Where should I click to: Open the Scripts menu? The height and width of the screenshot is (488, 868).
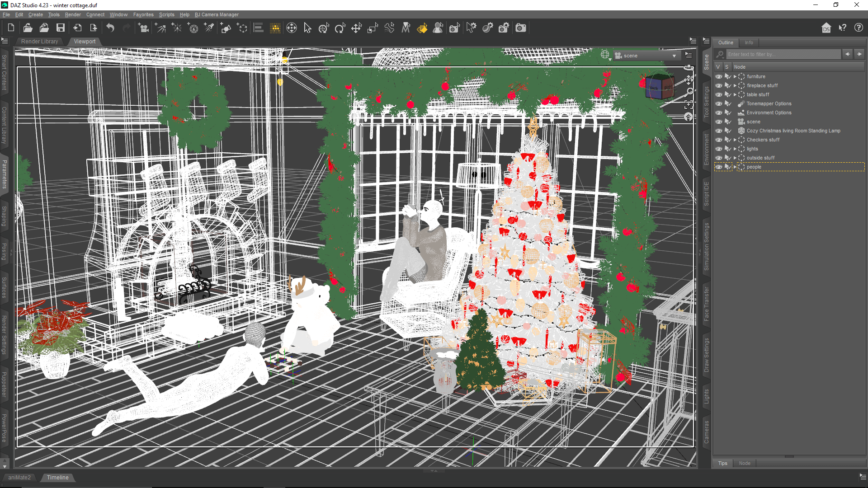[x=166, y=14]
